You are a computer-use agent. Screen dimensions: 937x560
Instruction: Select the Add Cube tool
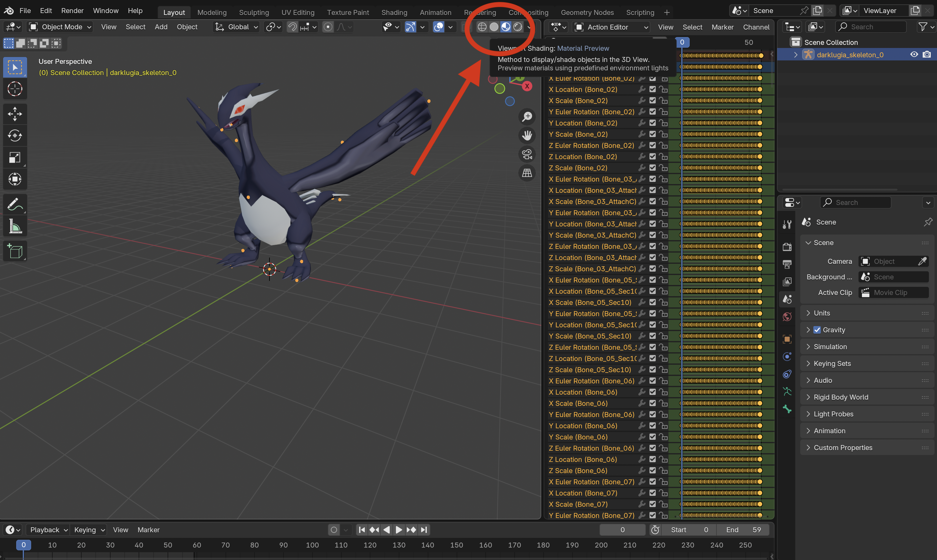pyautogui.click(x=15, y=251)
